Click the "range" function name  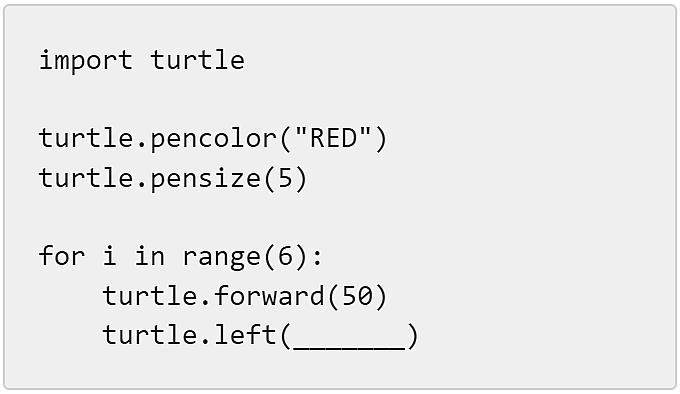[221, 257]
